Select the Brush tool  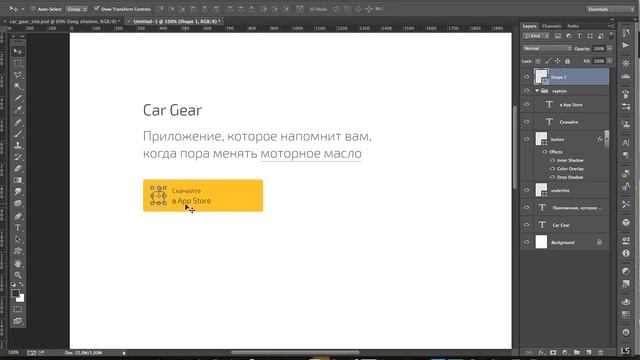(18, 133)
